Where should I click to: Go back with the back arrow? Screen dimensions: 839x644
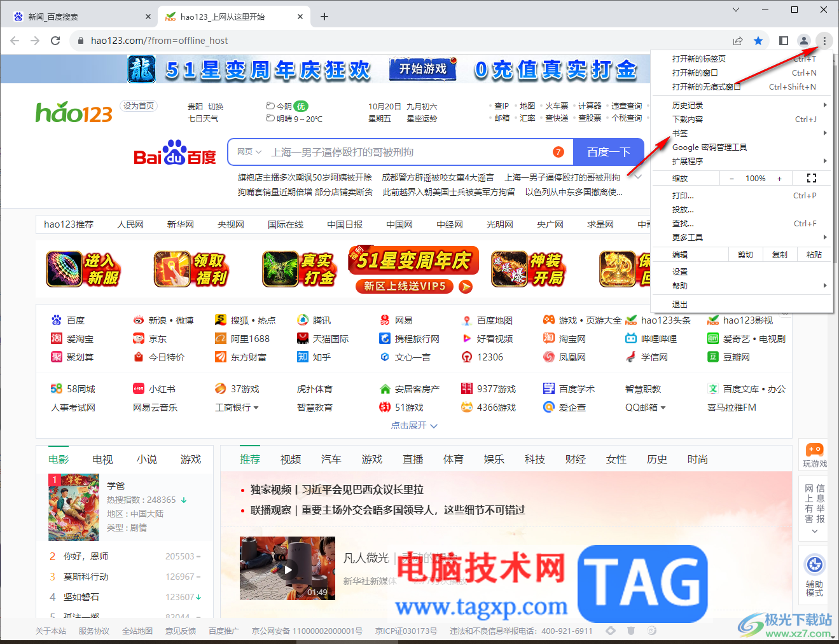[15, 41]
